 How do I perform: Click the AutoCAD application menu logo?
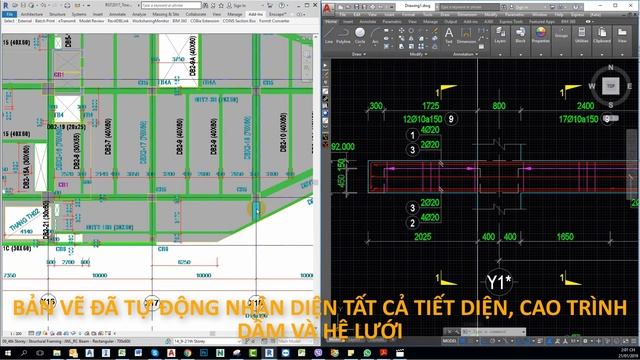coord(328,8)
